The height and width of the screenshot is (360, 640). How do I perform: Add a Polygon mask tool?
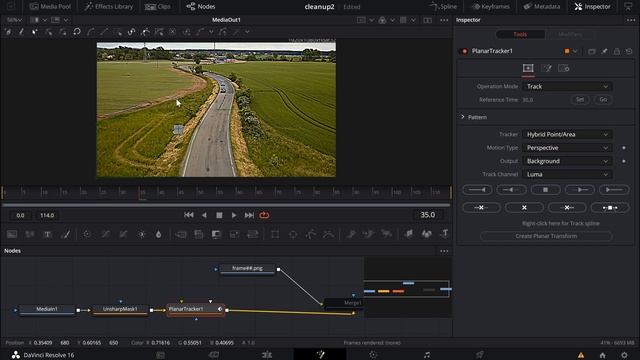click(311, 234)
